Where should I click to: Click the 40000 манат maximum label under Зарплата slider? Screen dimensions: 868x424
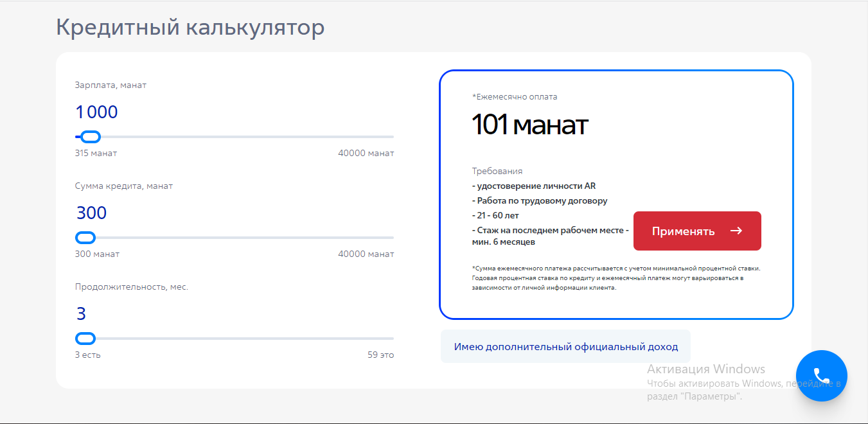tap(366, 154)
